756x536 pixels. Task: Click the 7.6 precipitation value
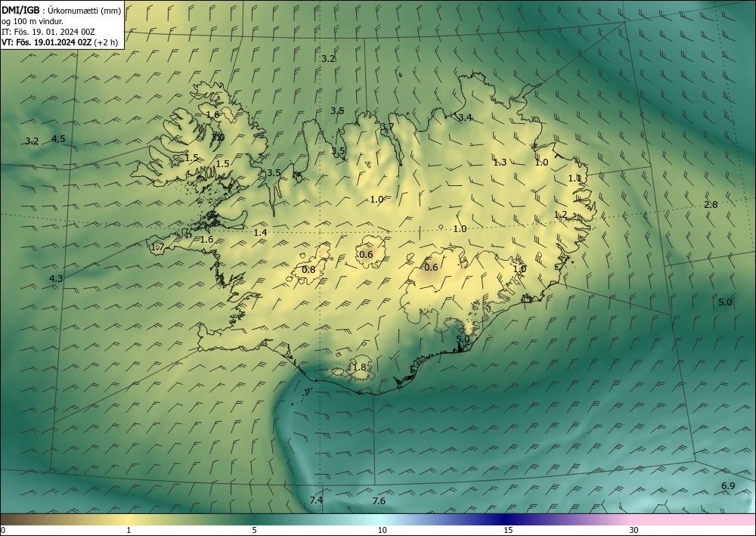379,501
